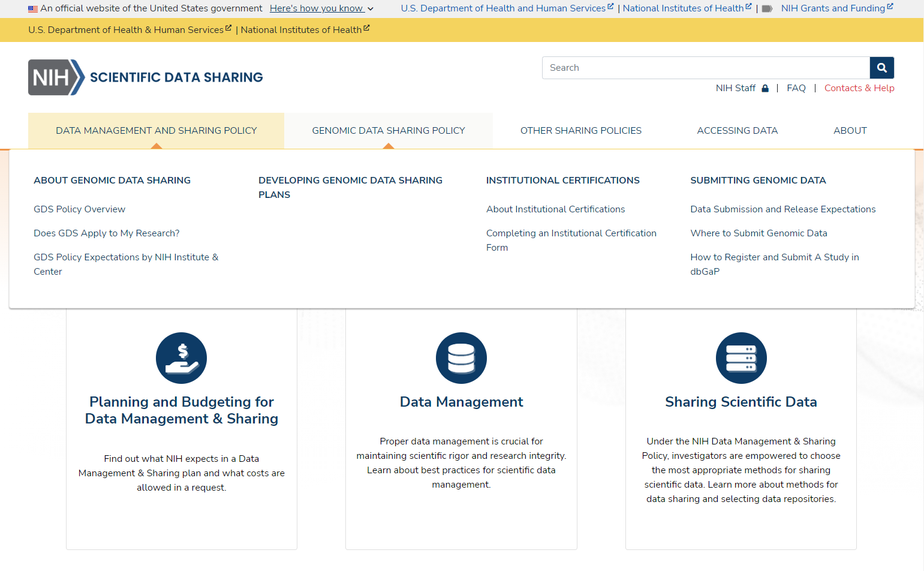Image resolution: width=924 pixels, height=571 pixels.
Task: Focus the Search input field
Action: [x=705, y=68]
